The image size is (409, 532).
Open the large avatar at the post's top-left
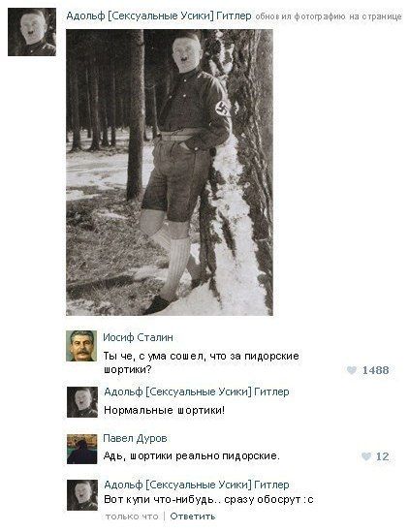pyautogui.click(x=32, y=32)
